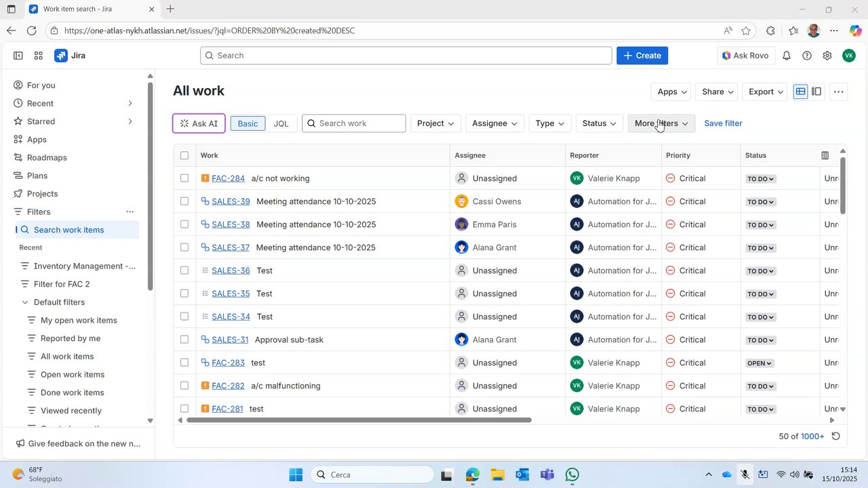
Task: Open the Status filter dropdown
Action: [x=599, y=123]
